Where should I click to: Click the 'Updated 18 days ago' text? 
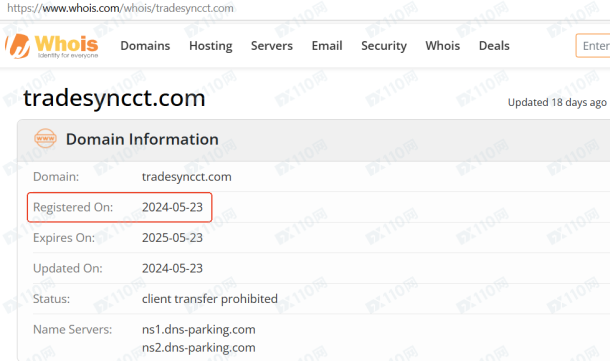(x=557, y=102)
